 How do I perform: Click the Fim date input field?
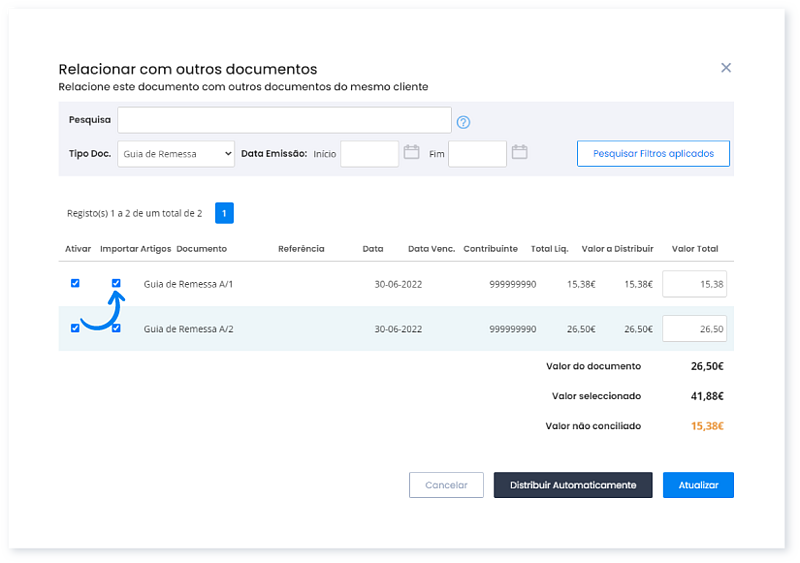[x=477, y=154]
